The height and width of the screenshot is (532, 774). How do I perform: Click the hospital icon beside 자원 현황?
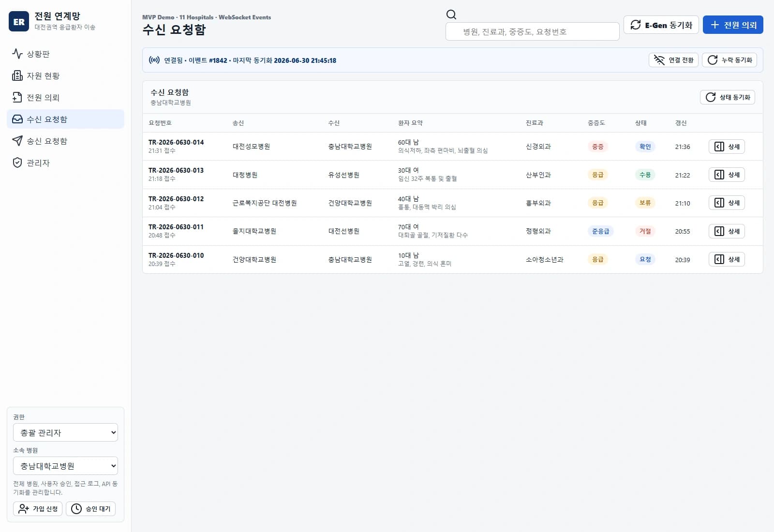(17, 75)
